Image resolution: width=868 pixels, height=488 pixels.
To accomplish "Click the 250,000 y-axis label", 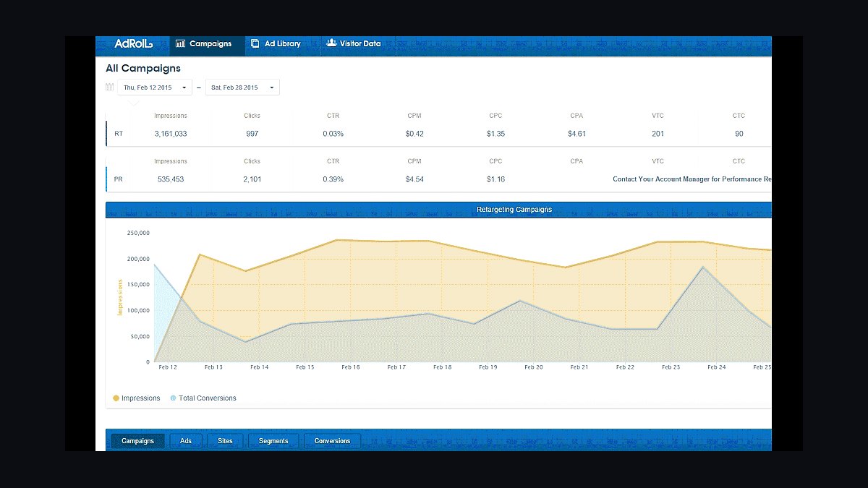I will pos(138,233).
